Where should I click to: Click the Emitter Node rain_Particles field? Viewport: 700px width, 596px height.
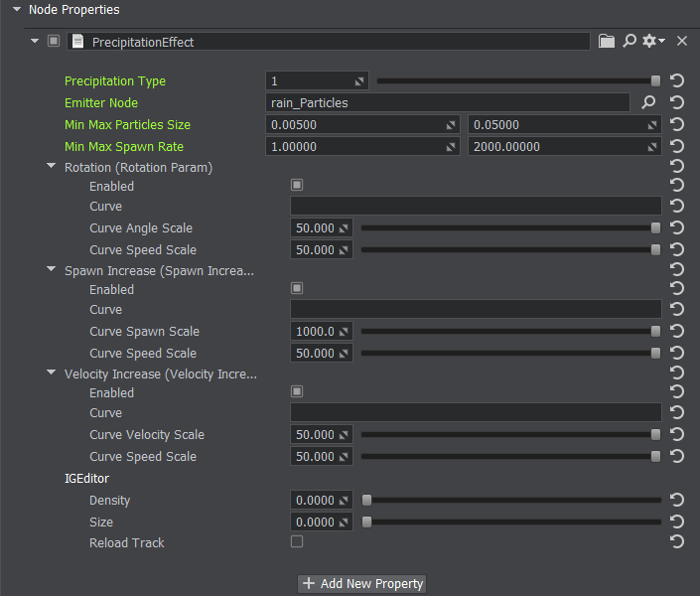[447, 102]
